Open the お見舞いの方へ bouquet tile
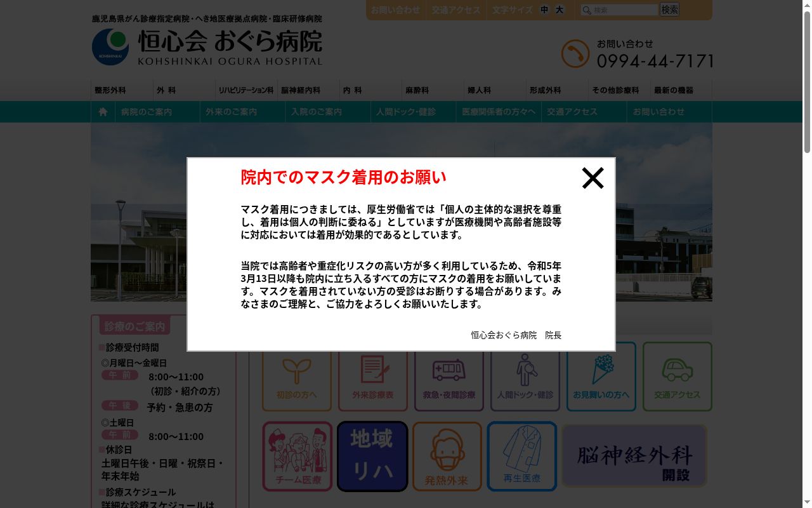 [601, 377]
